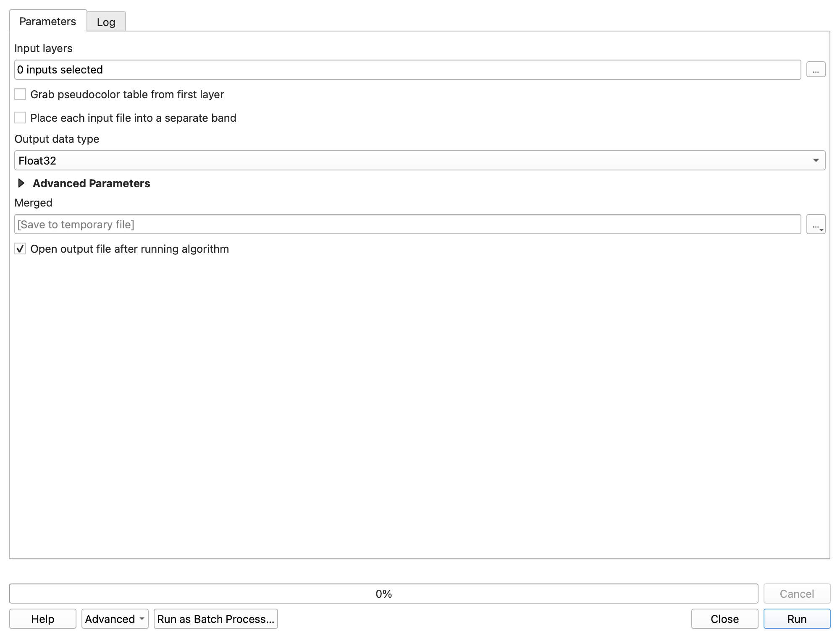The height and width of the screenshot is (638, 840).
Task: Open the Advanced dropdown button
Action: (115, 619)
